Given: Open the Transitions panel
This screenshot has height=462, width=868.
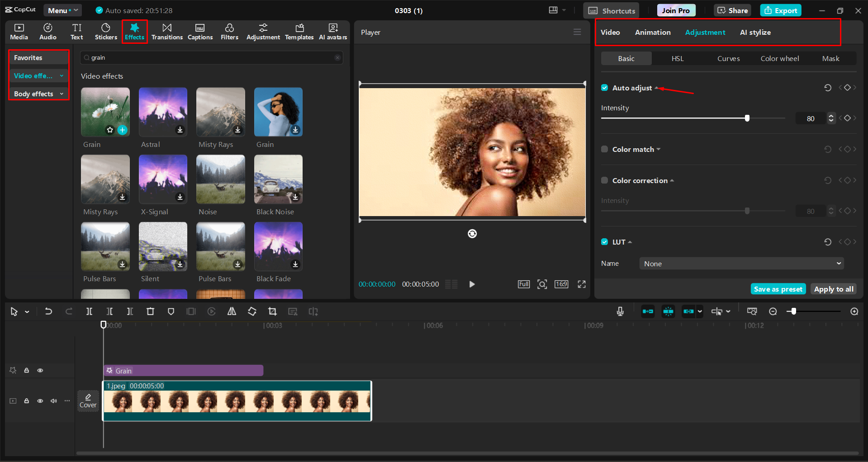Looking at the screenshot, I should pyautogui.click(x=167, y=32).
